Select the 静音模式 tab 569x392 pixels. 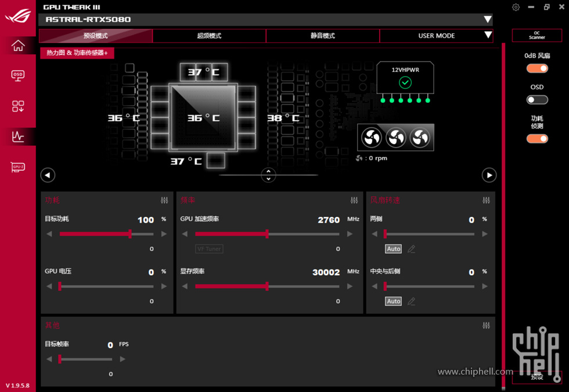(323, 35)
